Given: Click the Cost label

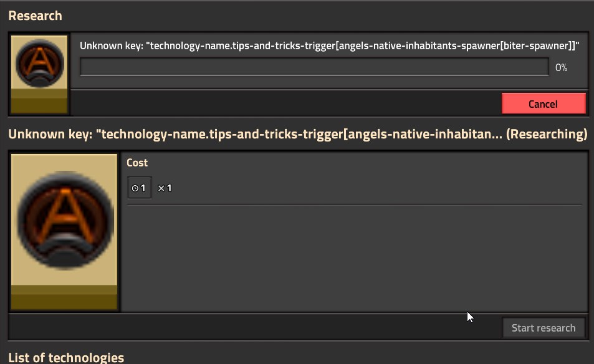Looking at the screenshot, I should coord(137,163).
